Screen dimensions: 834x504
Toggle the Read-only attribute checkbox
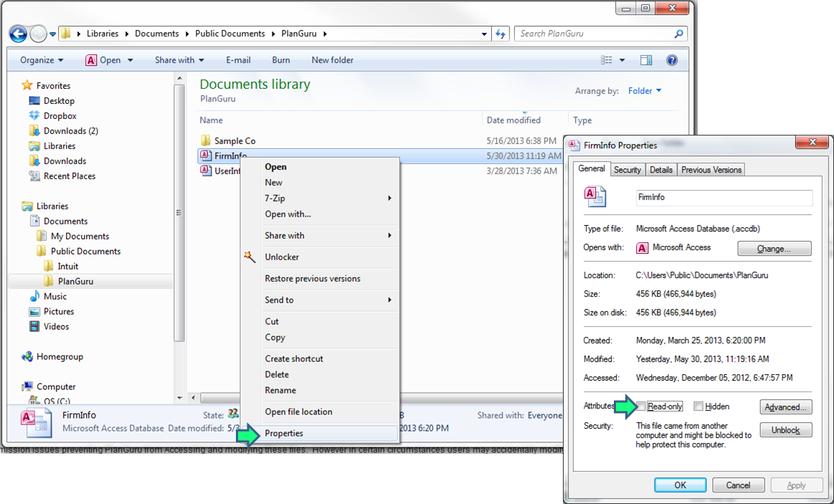641,406
